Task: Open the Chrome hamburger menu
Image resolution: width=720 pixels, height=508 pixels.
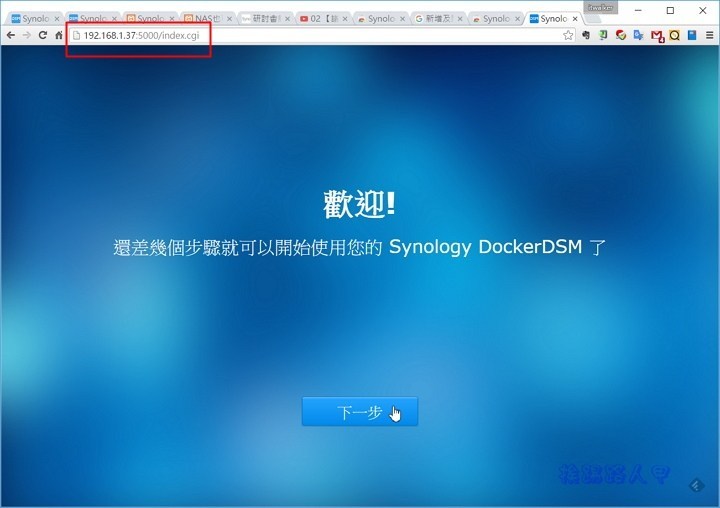Action: pos(709,35)
